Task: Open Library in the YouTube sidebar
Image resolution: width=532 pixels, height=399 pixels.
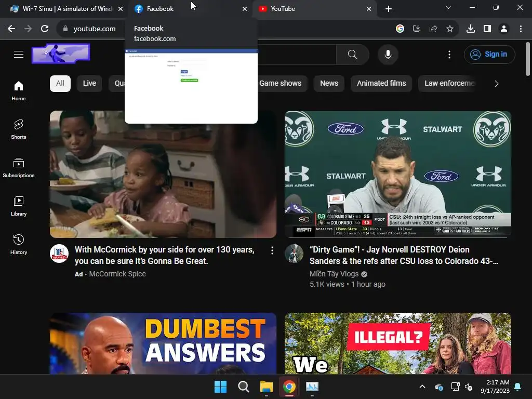Action: [19, 206]
